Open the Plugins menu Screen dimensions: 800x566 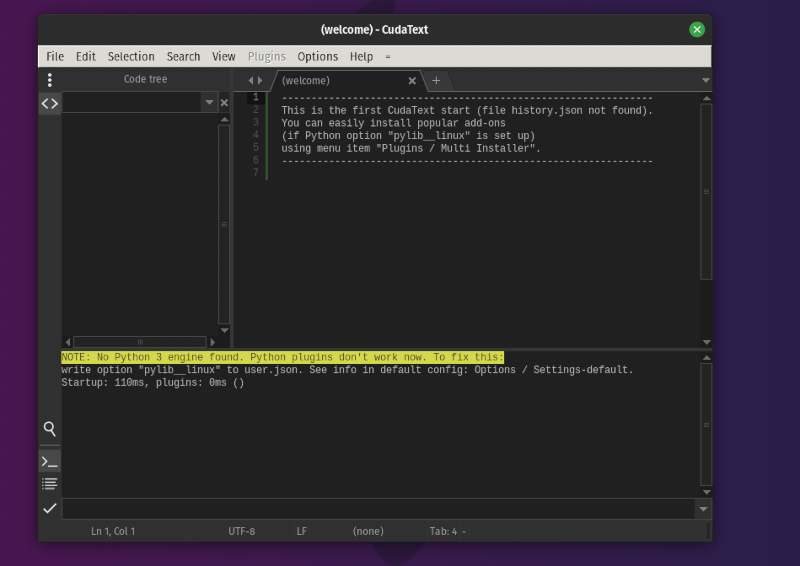pos(267,57)
